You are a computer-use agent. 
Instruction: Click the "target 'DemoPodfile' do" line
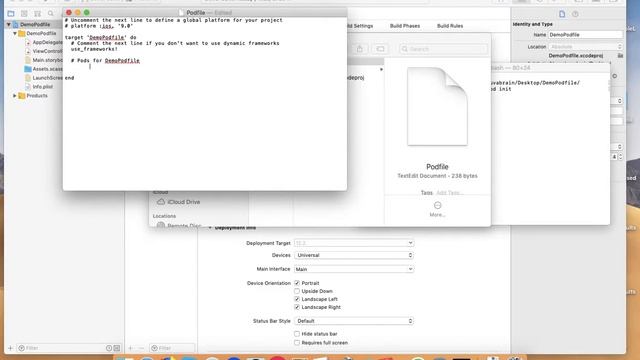(x=100, y=37)
